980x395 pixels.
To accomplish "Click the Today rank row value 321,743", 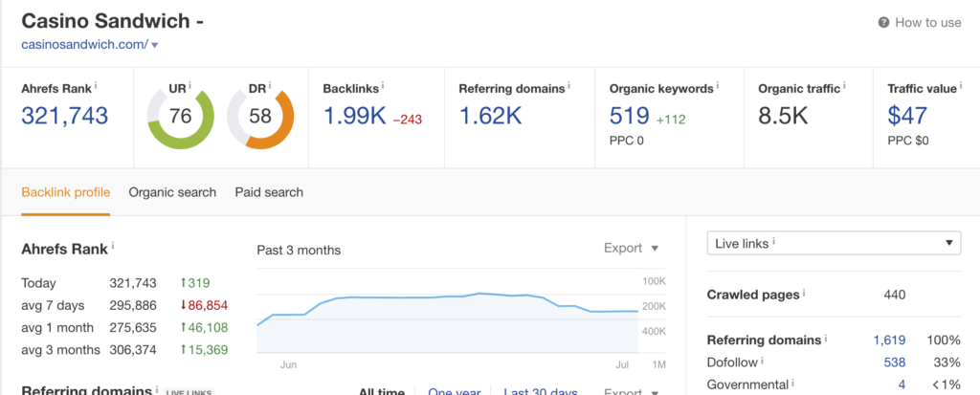I will click(x=132, y=283).
